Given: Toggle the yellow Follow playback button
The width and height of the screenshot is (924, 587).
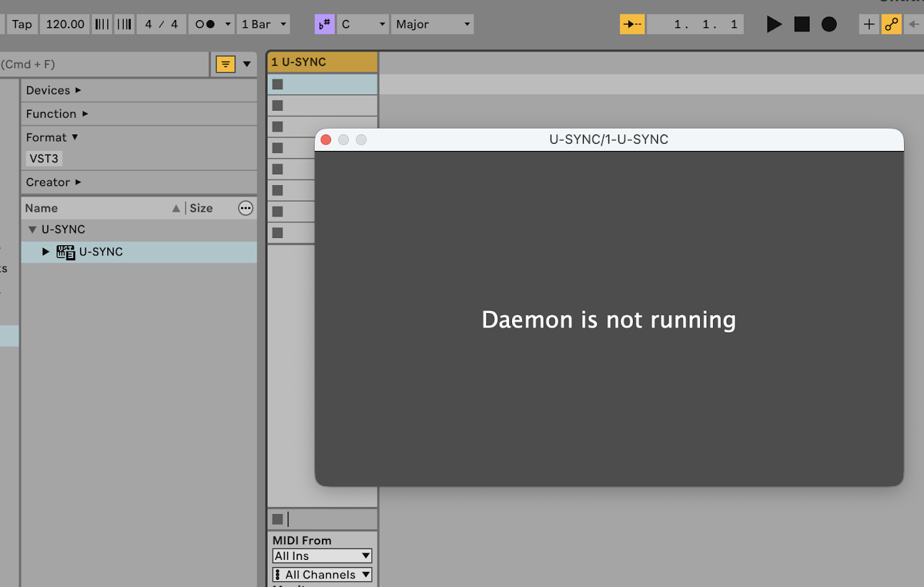Looking at the screenshot, I should (631, 24).
